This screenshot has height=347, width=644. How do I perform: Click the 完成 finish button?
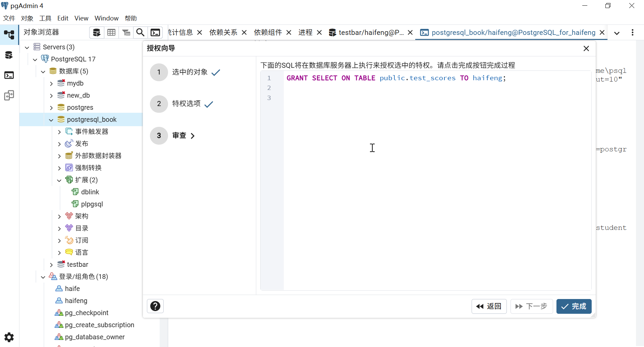pos(574,306)
